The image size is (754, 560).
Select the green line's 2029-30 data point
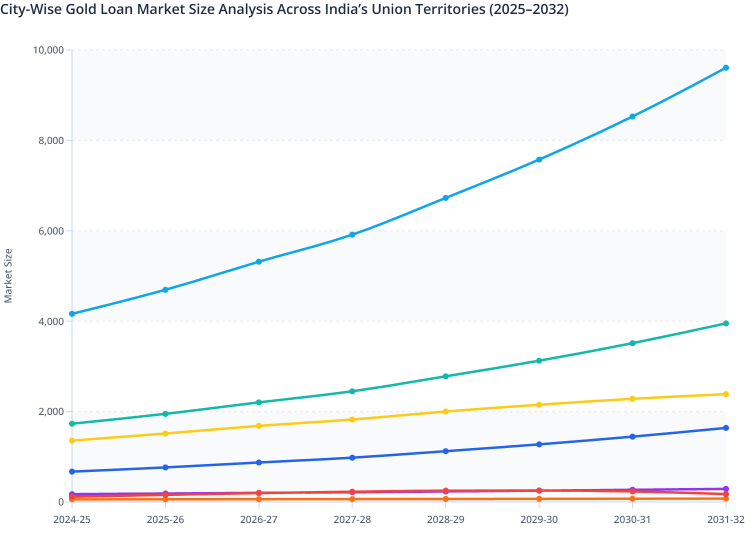coord(538,360)
